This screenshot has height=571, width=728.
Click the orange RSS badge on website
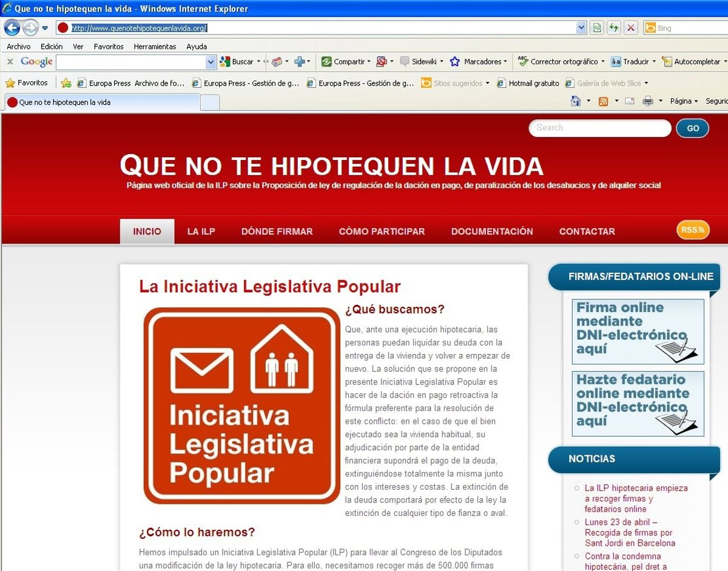click(693, 230)
